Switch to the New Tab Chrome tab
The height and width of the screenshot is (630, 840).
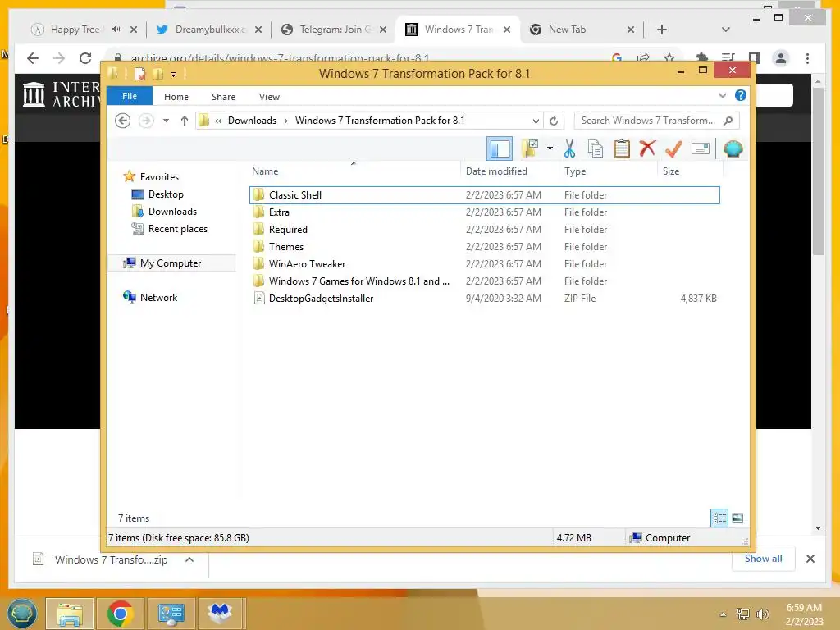click(x=581, y=30)
